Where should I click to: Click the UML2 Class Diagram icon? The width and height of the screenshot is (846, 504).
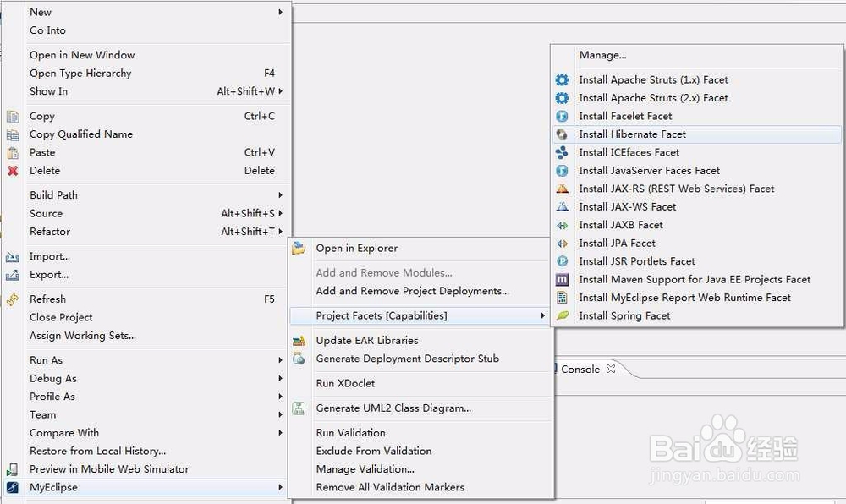pyautogui.click(x=299, y=408)
